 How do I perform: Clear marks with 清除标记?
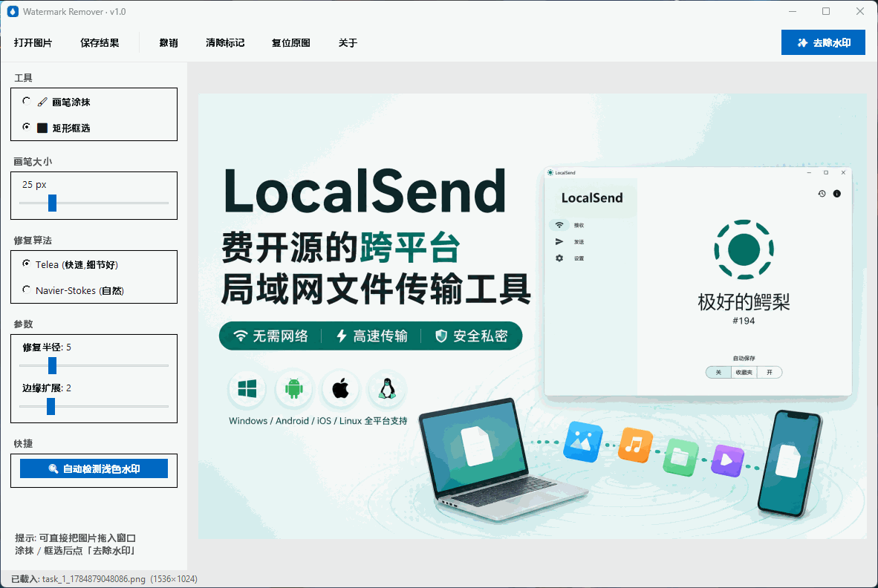[x=225, y=43]
